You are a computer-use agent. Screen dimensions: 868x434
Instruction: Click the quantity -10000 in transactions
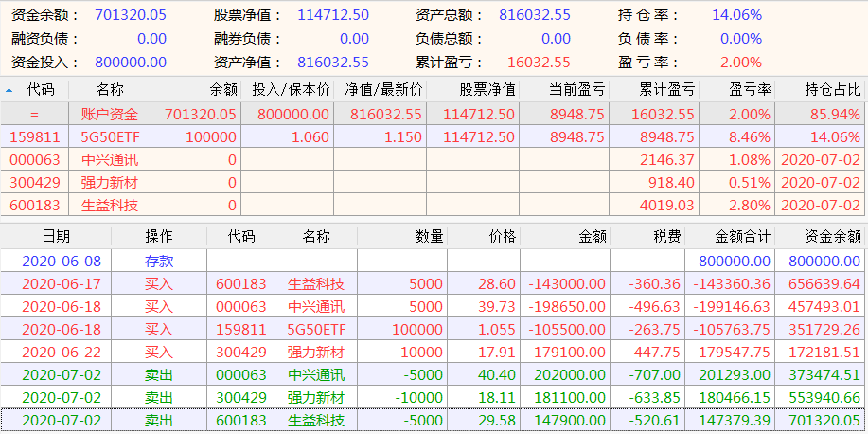(421, 398)
